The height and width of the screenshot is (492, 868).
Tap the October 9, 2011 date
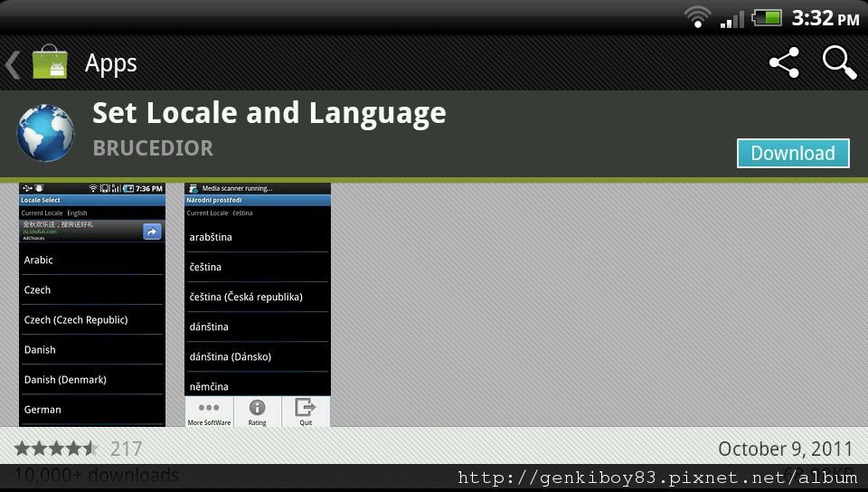[785, 449]
